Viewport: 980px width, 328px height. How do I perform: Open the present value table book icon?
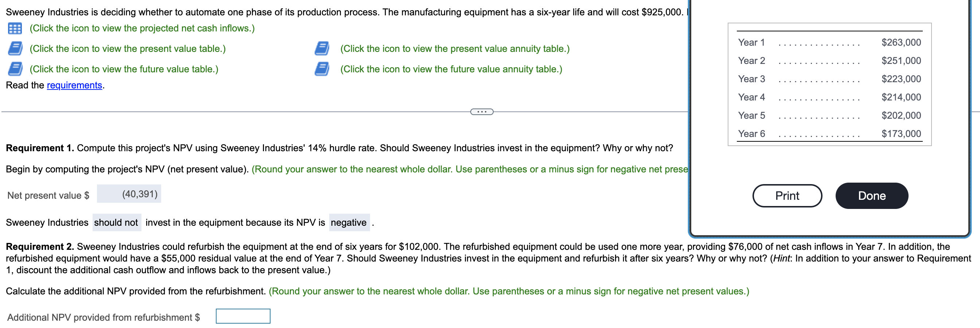pyautogui.click(x=15, y=48)
